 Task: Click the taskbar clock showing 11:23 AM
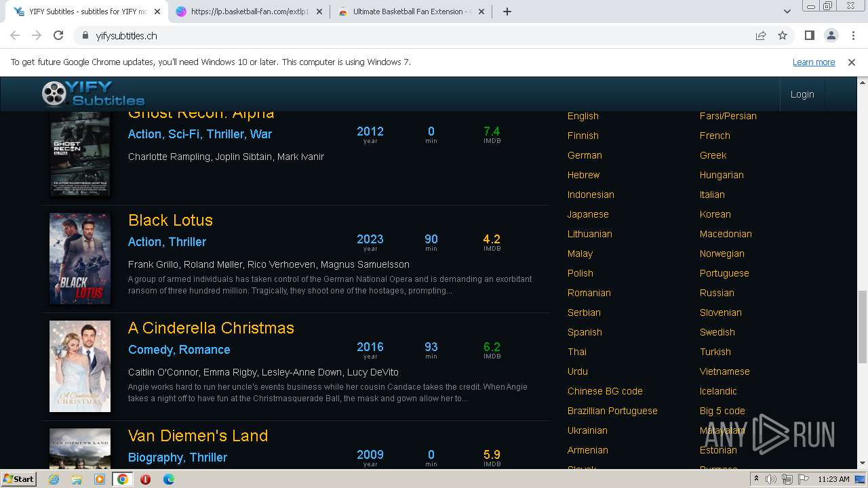(833, 479)
